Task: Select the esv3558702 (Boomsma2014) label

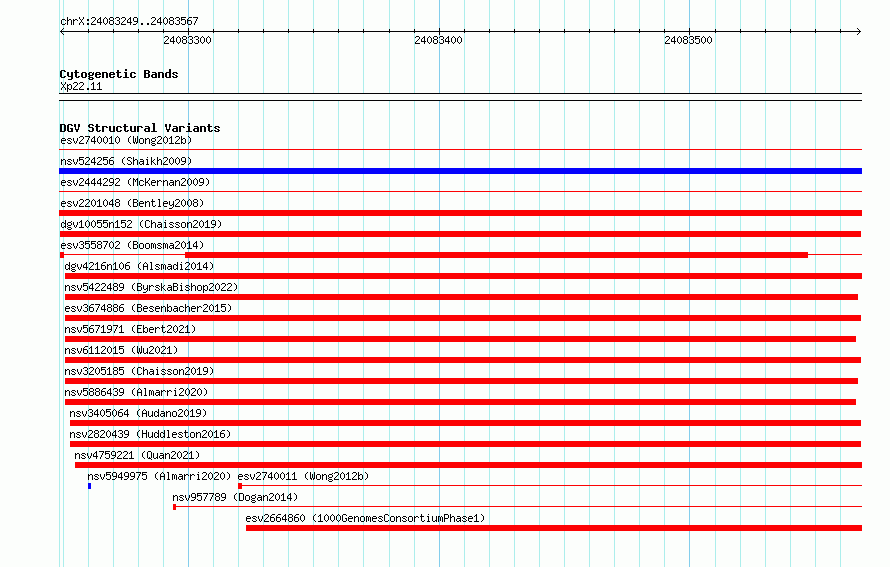Action: click(x=132, y=245)
